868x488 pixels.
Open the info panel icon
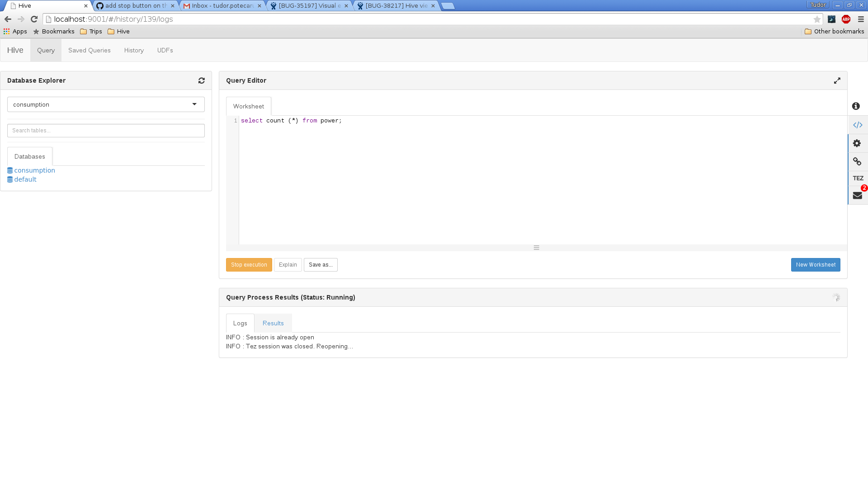[856, 106]
